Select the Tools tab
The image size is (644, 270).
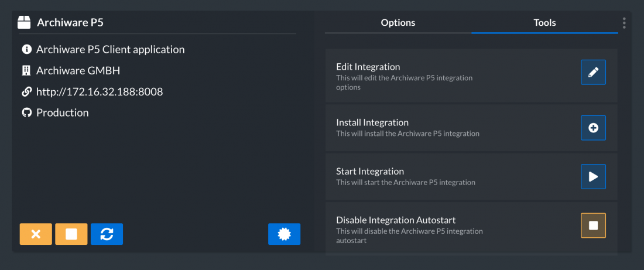[544, 23]
